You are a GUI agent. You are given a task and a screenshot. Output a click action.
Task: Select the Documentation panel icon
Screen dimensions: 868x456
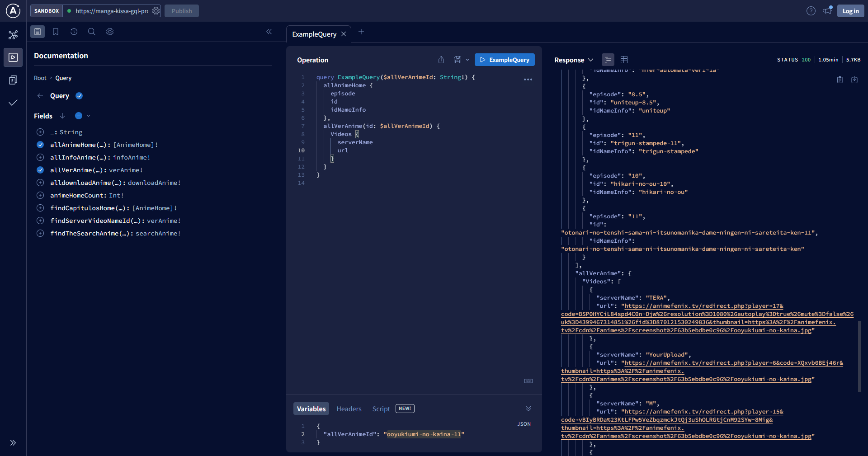tap(38, 32)
